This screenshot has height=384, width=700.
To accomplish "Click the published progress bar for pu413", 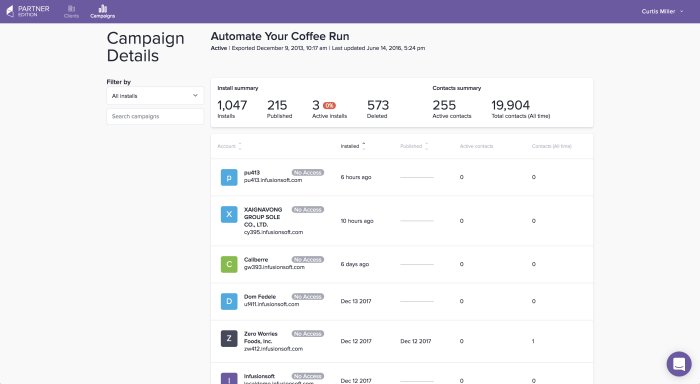I will [417, 178].
